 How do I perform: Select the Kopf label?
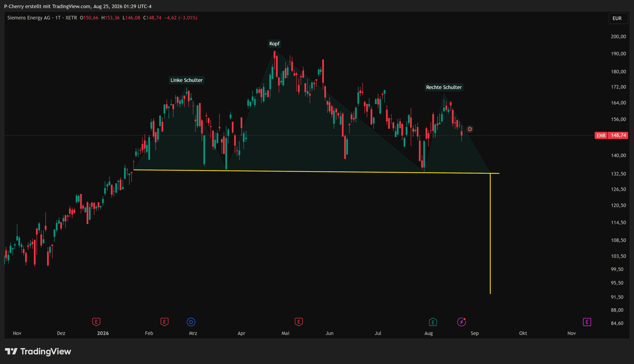(274, 44)
